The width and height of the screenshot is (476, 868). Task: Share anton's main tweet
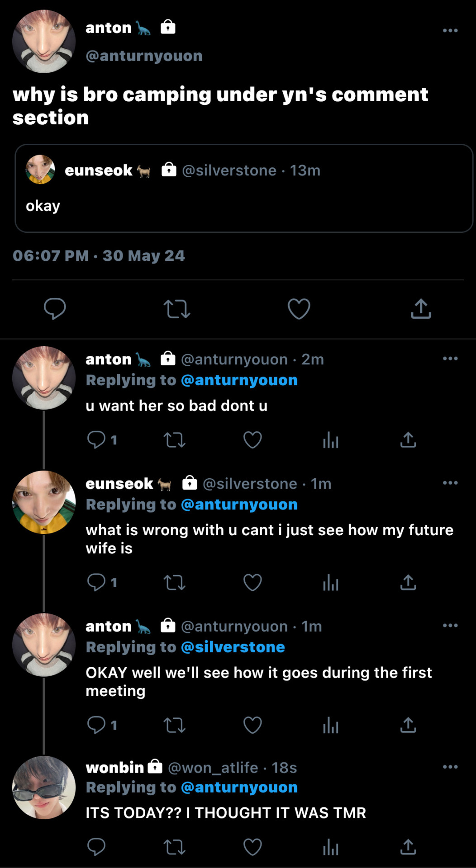pyautogui.click(x=421, y=309)
